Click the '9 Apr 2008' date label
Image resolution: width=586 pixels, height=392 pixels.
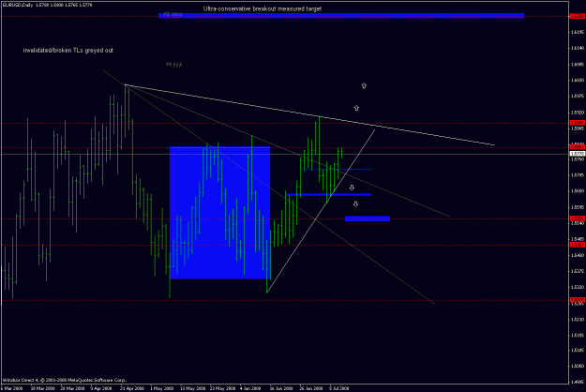101,388
